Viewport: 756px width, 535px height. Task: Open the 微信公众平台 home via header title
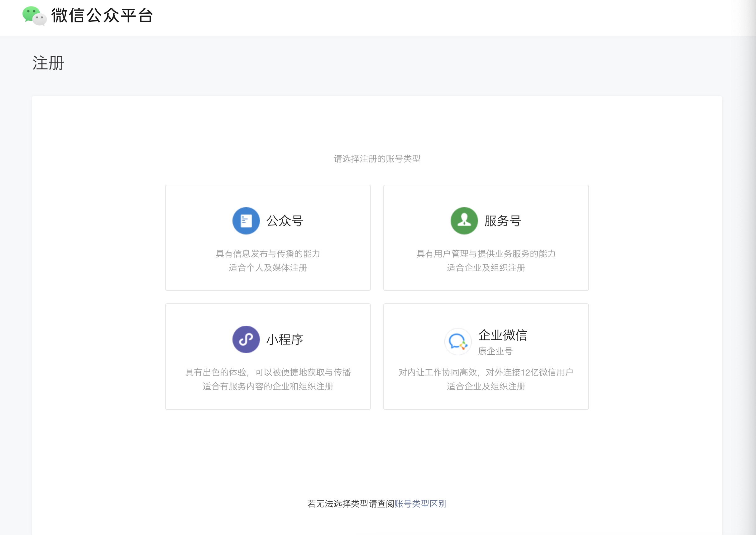(x=102, y=17)
